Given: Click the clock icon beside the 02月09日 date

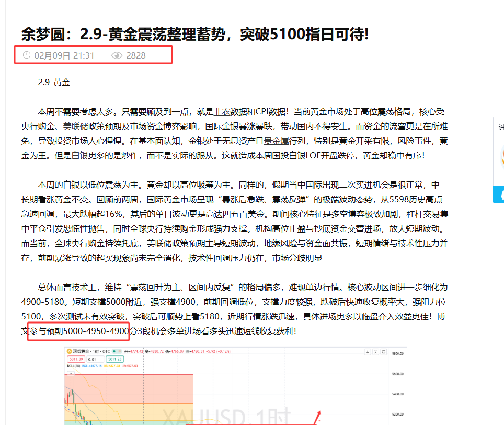Looking at the screenshot, I should click(26, 55).
